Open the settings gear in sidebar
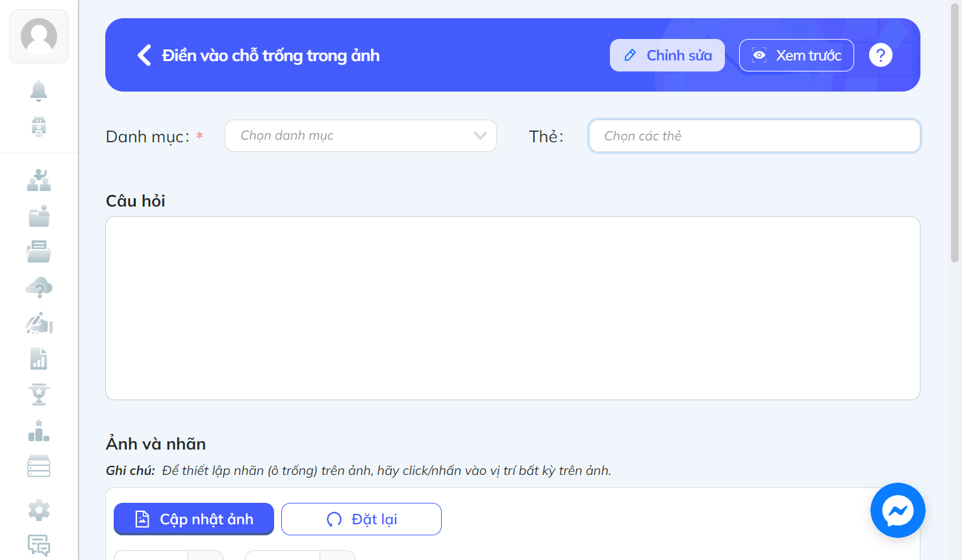Screen dimensions: 962x560 (39, 510)
